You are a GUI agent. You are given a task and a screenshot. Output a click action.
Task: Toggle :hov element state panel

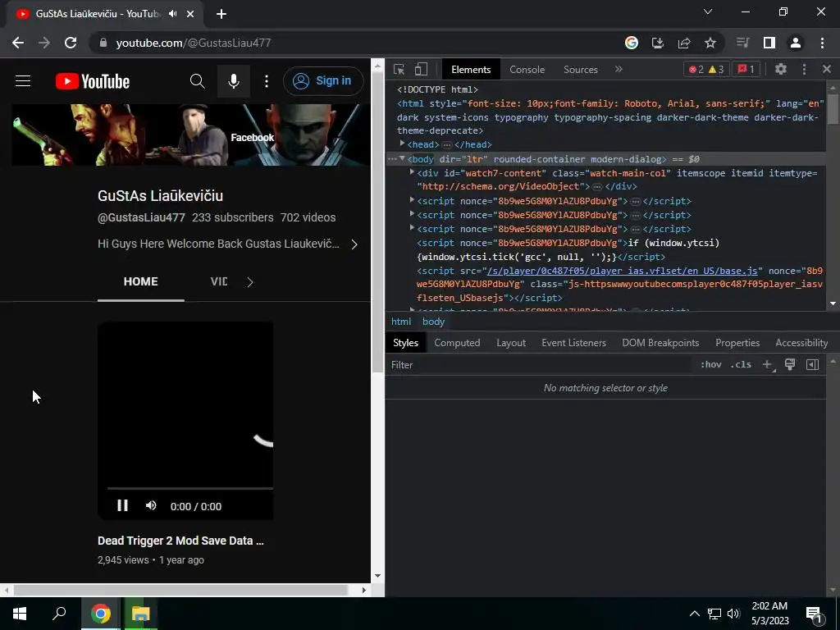tap(711, 364)
